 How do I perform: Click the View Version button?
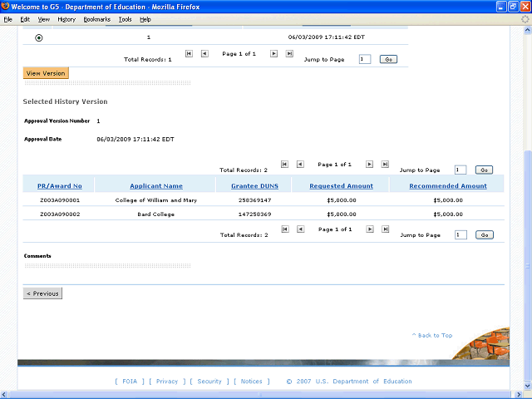(46, 73)
